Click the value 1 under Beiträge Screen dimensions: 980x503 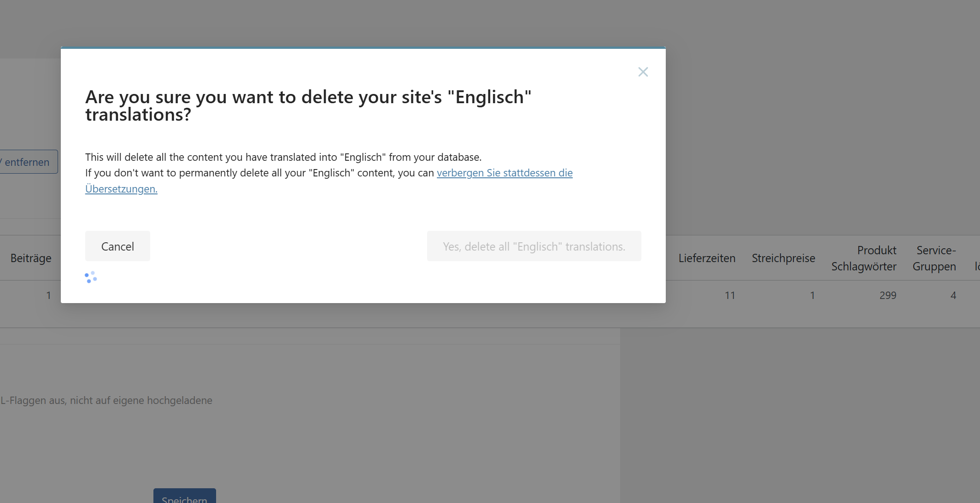pyautogui.click(x=48, y=296)
